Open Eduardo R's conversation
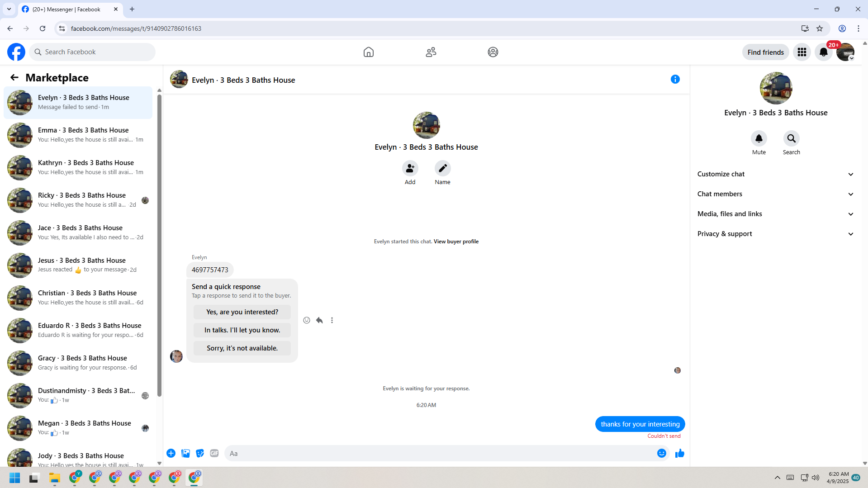Image resolution: width=868 pixels, height=488 pixels. coord(78,331)
